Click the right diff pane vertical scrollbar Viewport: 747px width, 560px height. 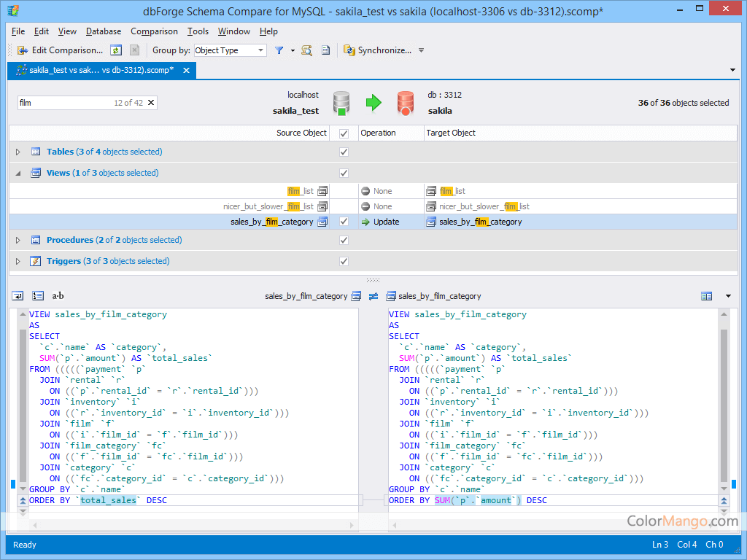(724, 402)
